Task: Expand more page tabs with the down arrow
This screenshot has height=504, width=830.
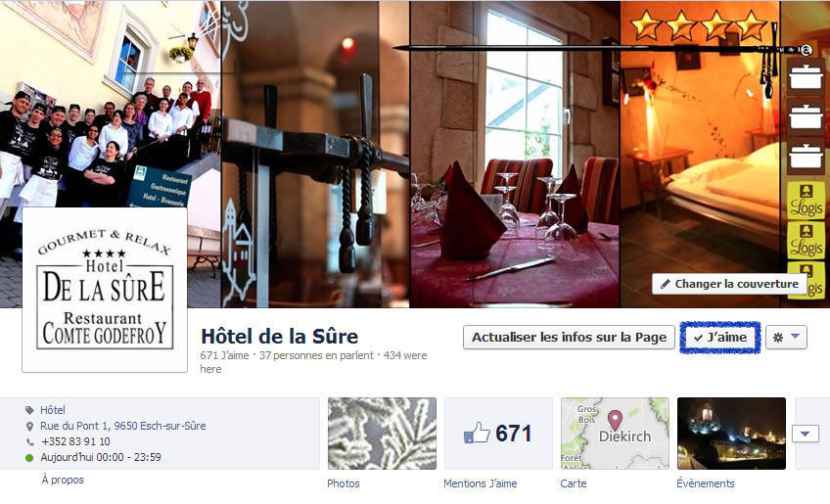Action: tap(806, 434)
